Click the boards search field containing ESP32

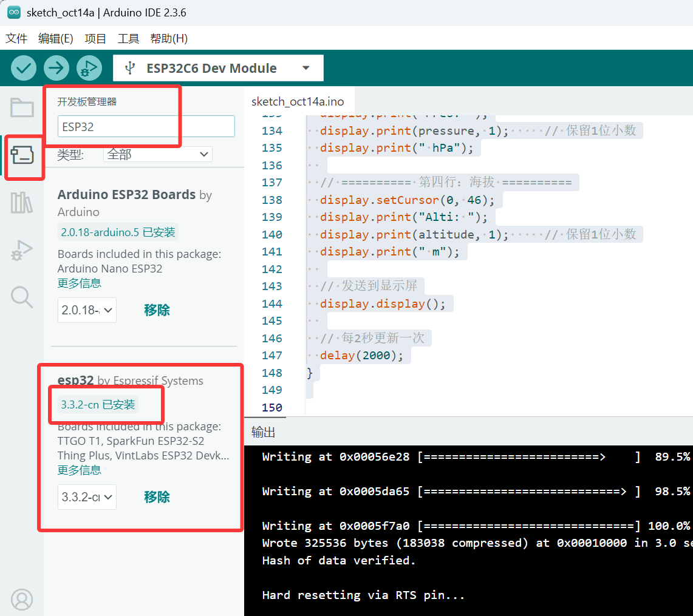pos(146,126)
